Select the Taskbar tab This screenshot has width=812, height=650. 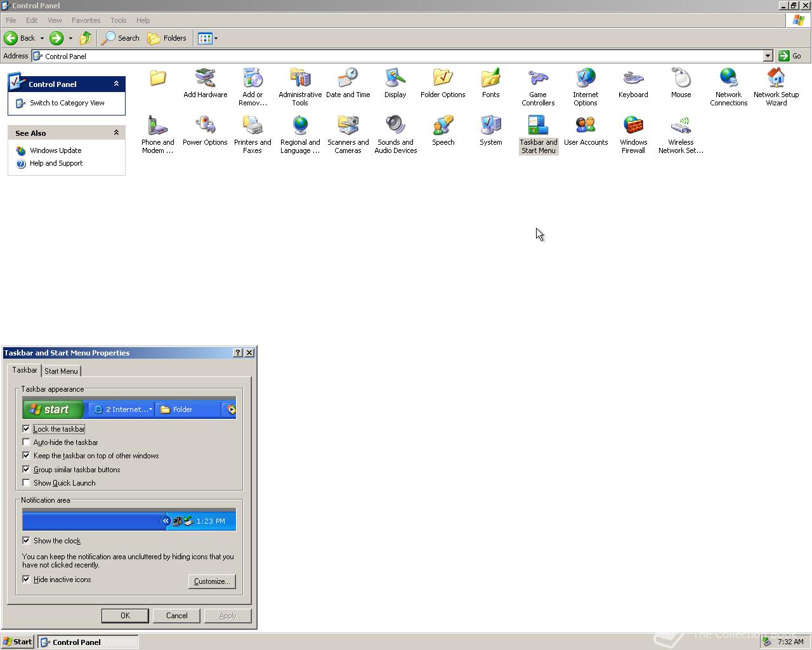25,370
